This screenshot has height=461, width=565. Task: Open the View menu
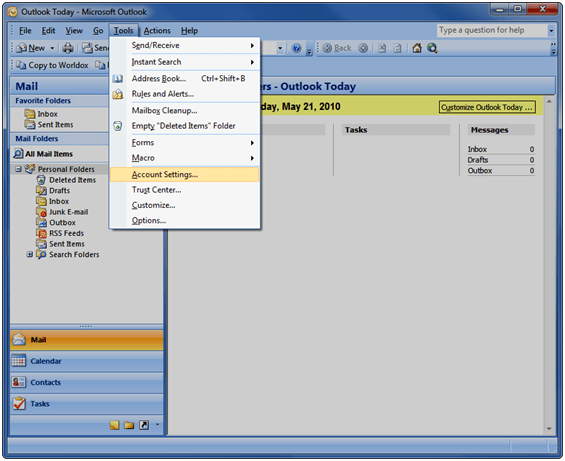[74, 31]
